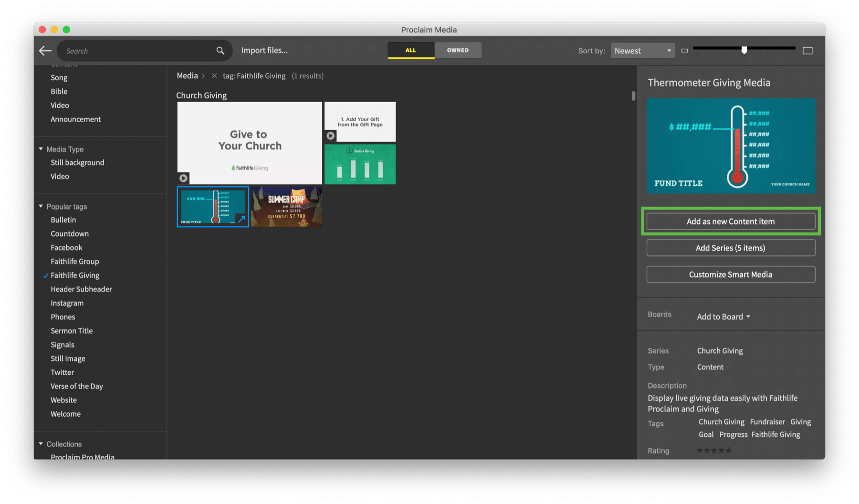Click the Church Giving series link
859x504 pixels.
[720, 351]
